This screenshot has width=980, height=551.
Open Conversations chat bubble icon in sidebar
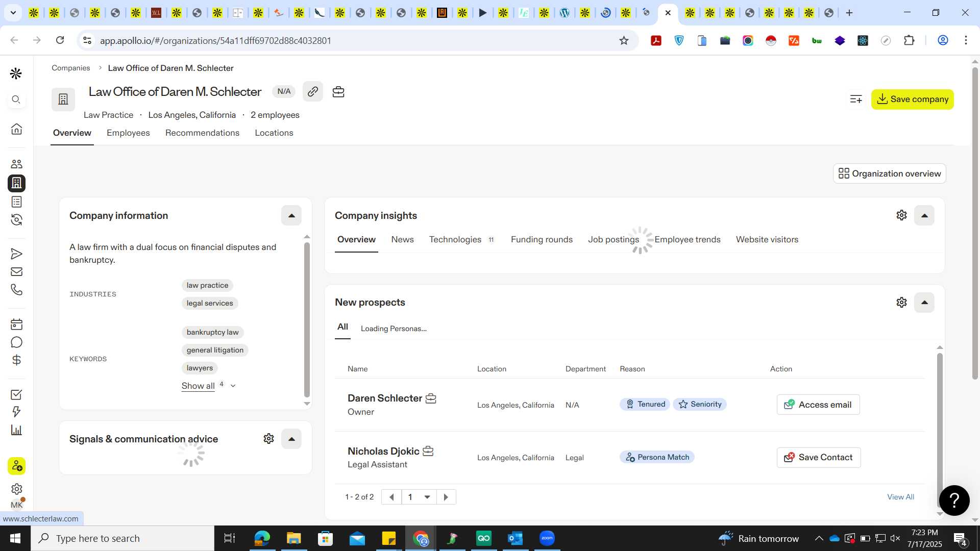pyautogui.click(x=16, y=342)
